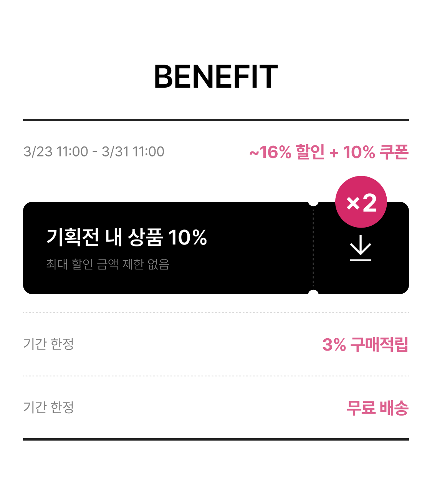Viewport: 432px width, 504px height.
Task: Click 기간 한정 label beside 3% 구매적립
Action: coord(48,344)
